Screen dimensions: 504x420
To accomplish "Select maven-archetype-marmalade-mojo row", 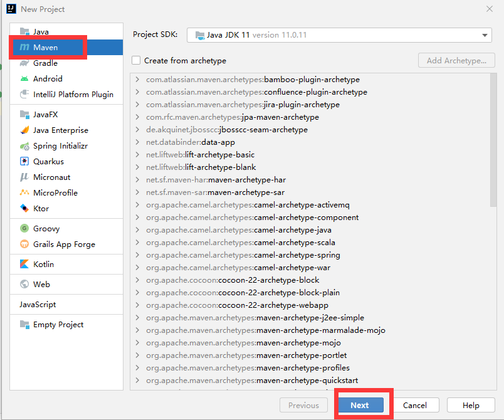I will (310, 330).
